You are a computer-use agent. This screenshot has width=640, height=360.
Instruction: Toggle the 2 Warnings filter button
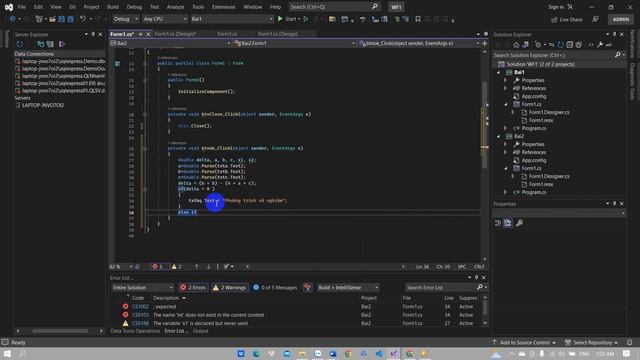(229, 287)
